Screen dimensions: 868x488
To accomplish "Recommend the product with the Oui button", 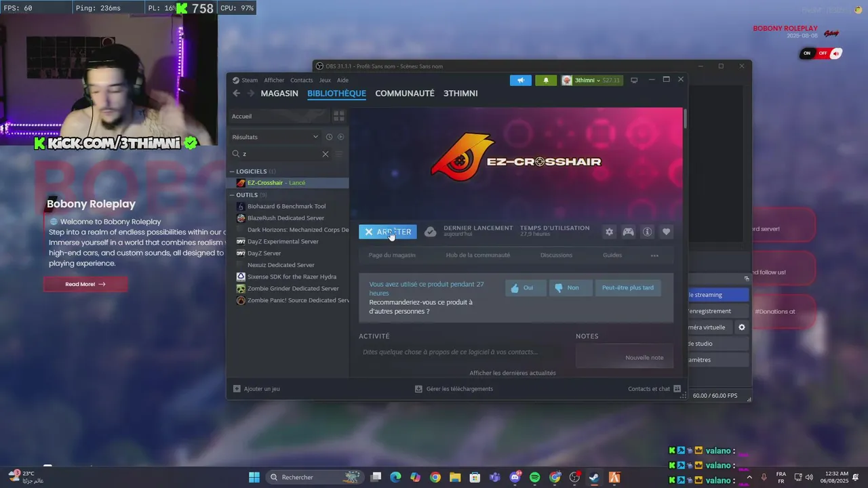I will (x=525, y=288).
